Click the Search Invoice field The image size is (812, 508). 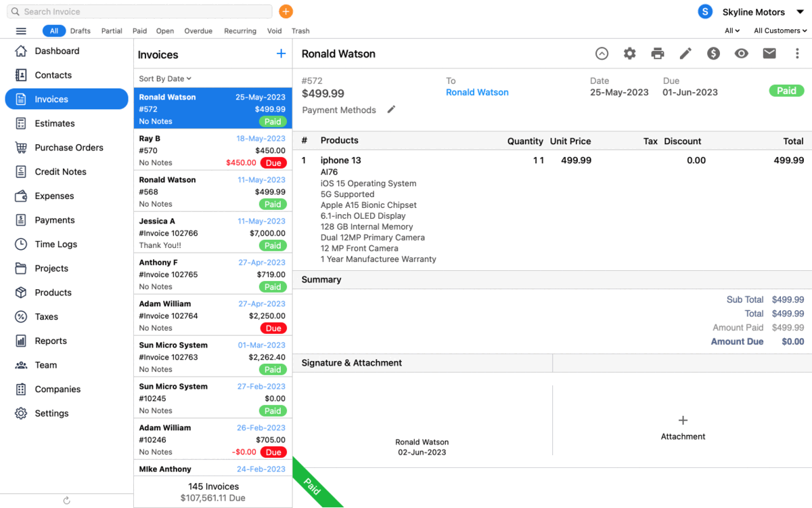tap(139, 12)
